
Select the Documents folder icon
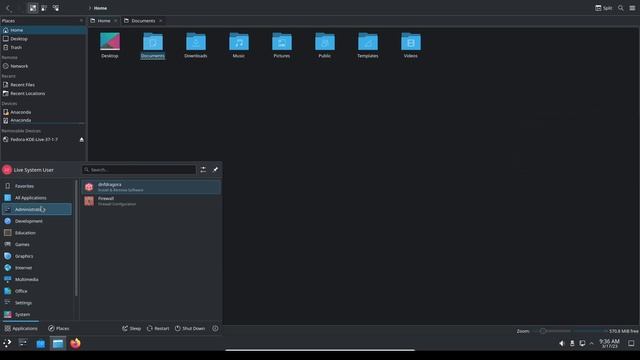click(153, 45)
